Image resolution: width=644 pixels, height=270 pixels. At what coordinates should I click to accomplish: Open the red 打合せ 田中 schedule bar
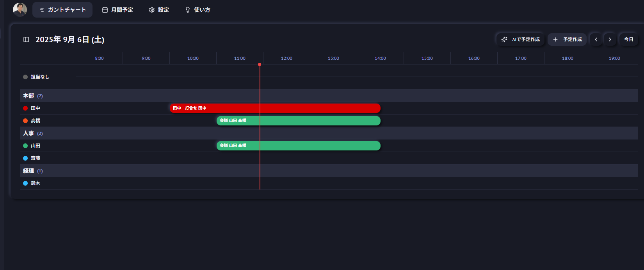(275, 108)
